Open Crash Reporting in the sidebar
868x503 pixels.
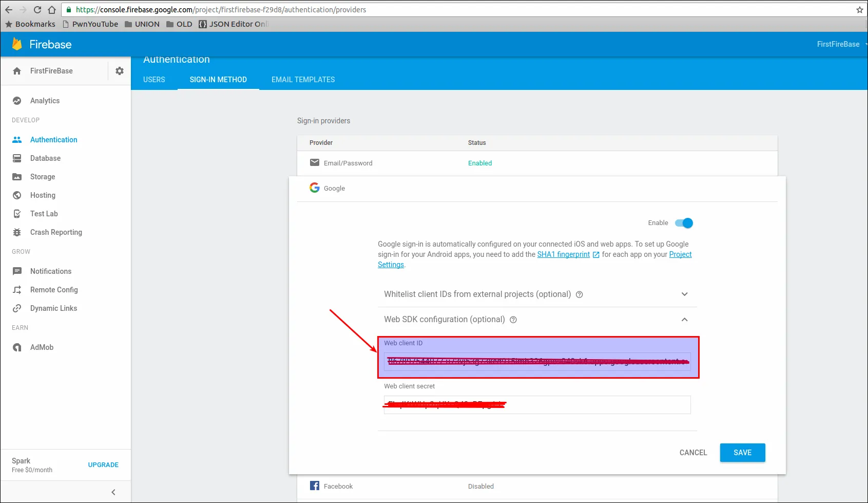(x=56, y=232)
